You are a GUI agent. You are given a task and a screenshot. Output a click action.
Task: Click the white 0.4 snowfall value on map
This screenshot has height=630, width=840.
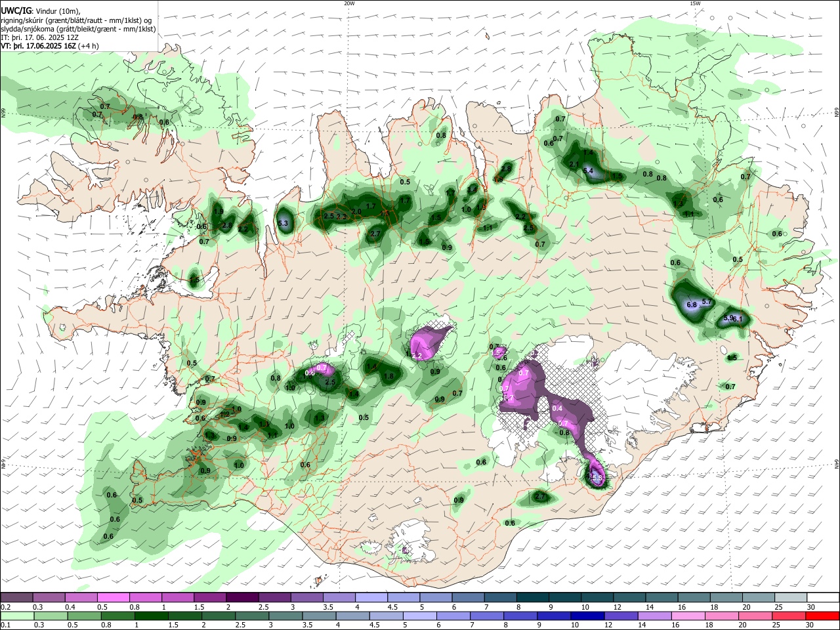click(557, 408)
